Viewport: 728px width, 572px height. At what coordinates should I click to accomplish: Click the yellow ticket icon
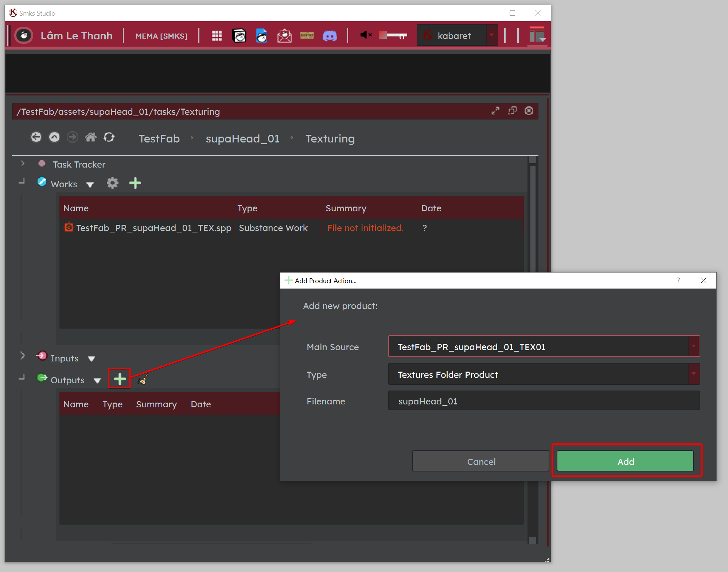(x=307, y=35)
